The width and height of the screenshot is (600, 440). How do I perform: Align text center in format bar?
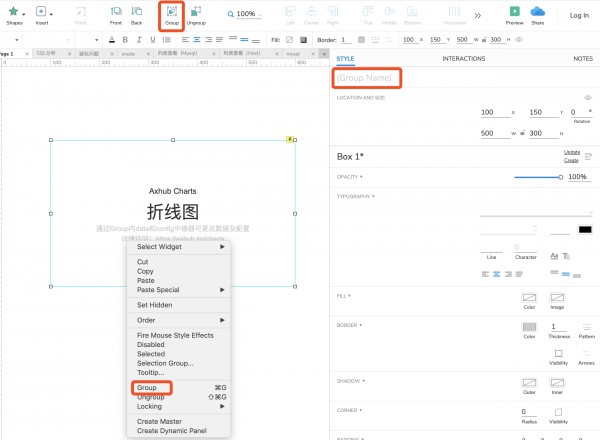coord(197,39)
